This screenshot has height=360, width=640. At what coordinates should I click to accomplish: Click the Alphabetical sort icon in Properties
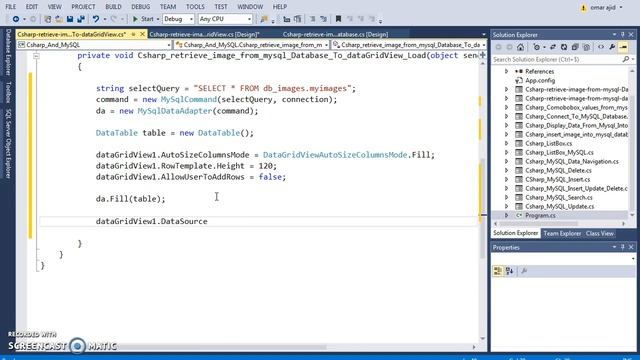509,271
